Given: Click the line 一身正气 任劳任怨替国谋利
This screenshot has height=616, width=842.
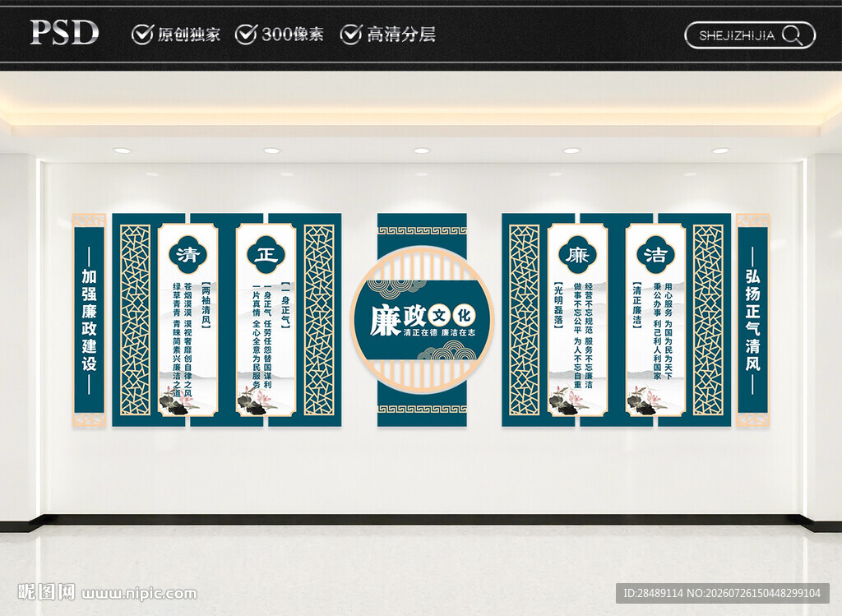Looking at the screenshot, I should tap(267, 336).
